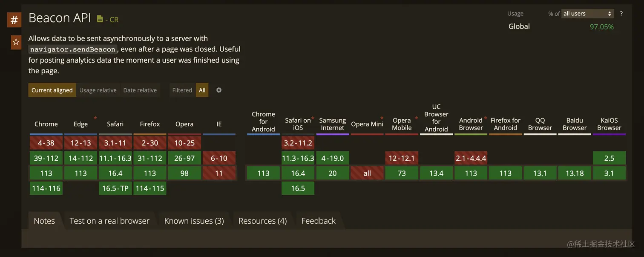644x257 pixels.
Task: Select Current aligned view
Action: [52, 90]
